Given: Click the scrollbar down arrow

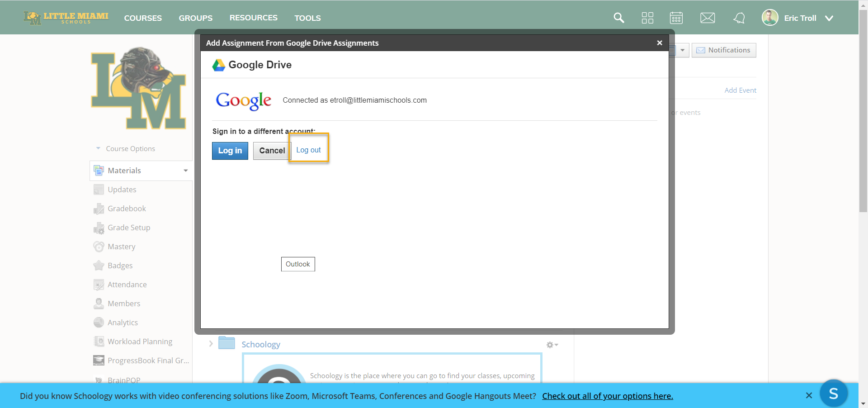Looking at the screenshot, I should pos(863,403).
